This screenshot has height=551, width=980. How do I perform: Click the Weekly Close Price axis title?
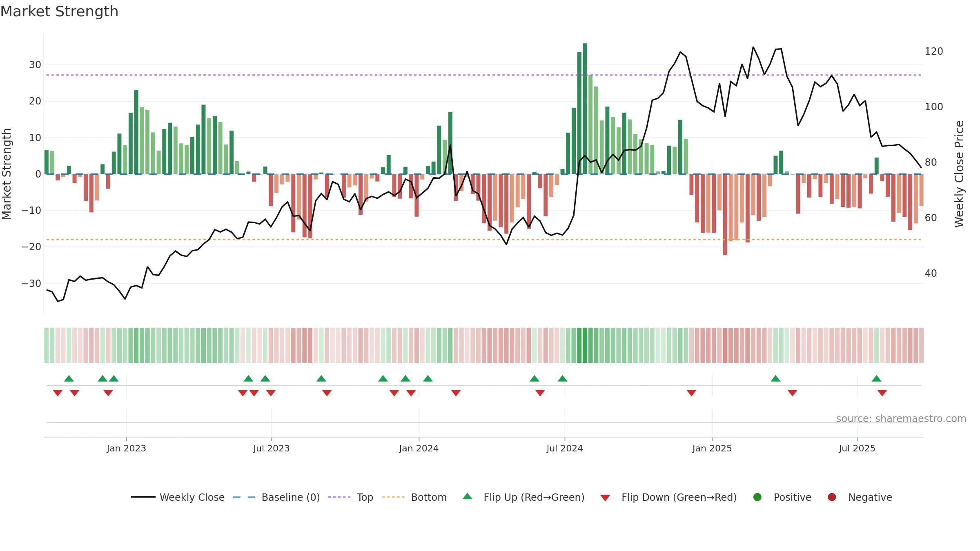[x=959, y=174]
